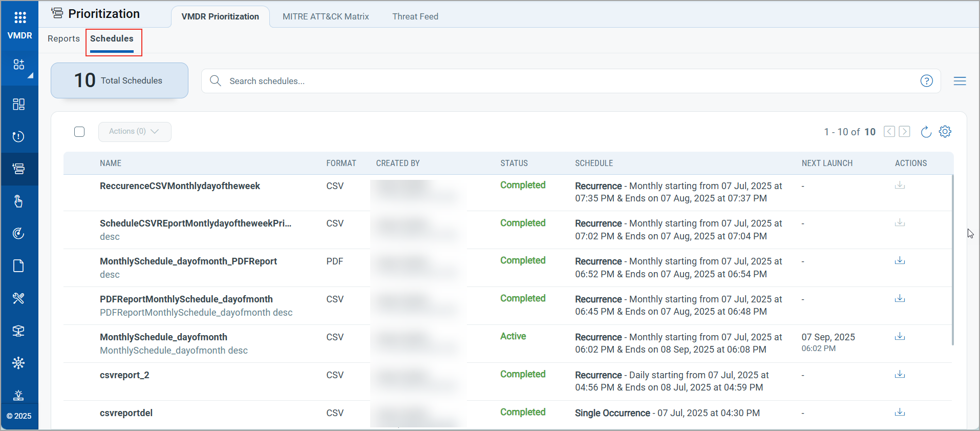The height and width of the screenshot is (431, 980).
Task: Click the Search schedules input field
Action: pyautogui.click(x=563, y=81)
